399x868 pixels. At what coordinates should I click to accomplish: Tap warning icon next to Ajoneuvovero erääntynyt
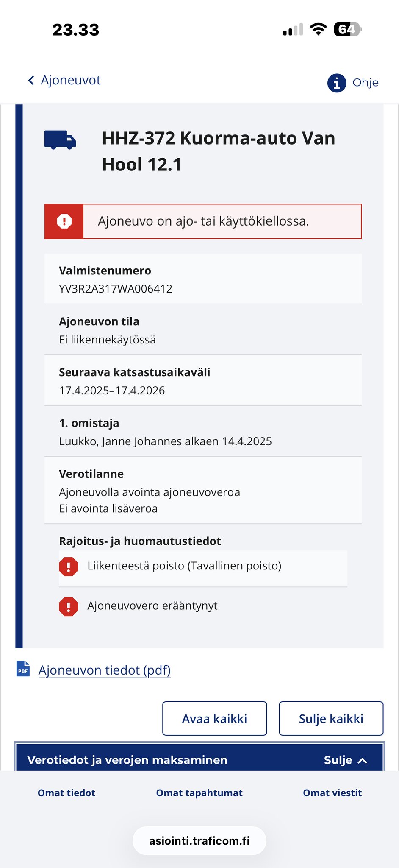pos(68,606)
